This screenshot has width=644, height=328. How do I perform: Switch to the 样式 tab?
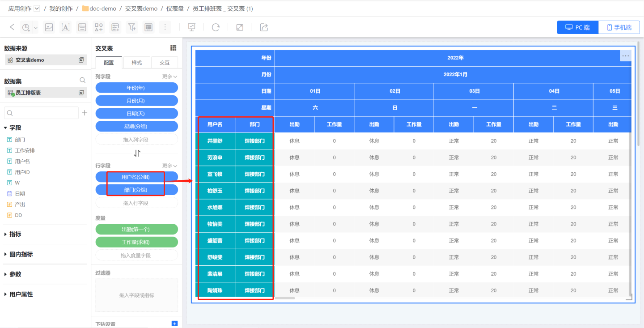tap(137, 63)
